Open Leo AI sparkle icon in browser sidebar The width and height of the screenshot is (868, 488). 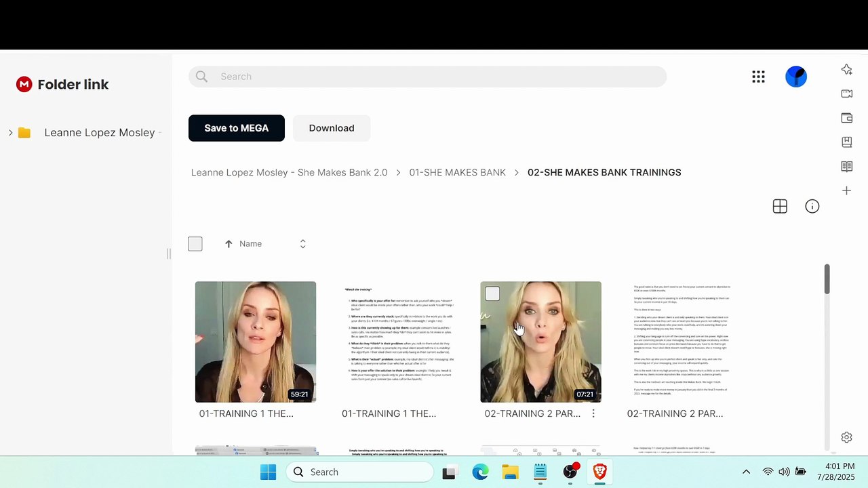[x=846, y=69]
